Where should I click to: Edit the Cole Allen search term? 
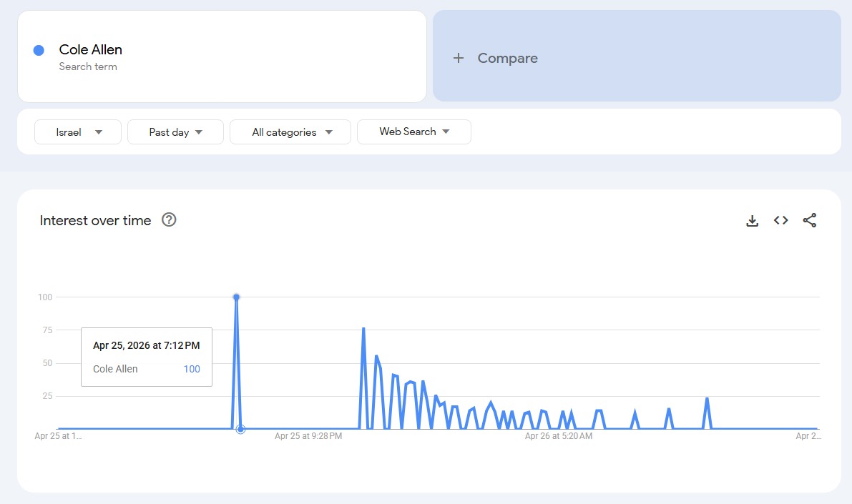(x=90, y=49)
